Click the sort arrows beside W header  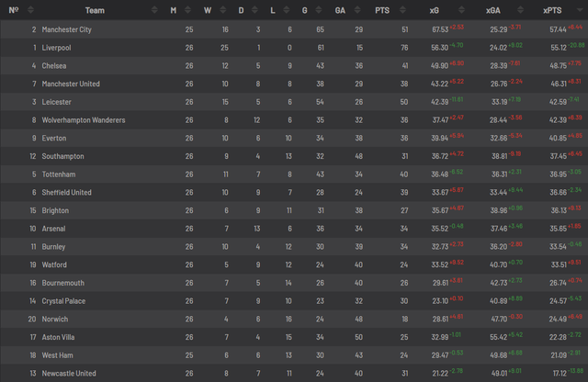pyautogui.click(x=224, y=10)
